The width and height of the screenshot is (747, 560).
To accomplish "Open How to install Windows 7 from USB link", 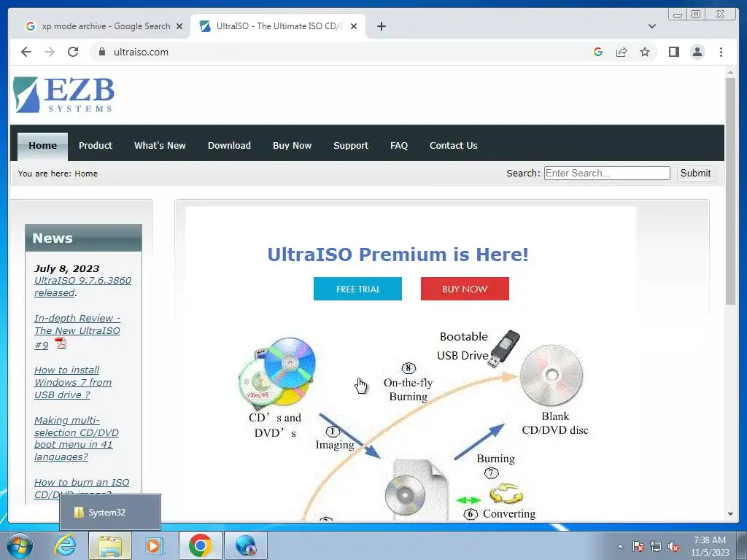I will click(73, 382).
